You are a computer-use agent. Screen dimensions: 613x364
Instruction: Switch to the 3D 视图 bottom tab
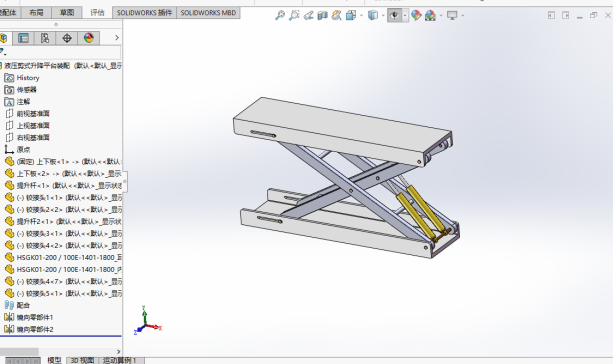pos(82,360)
